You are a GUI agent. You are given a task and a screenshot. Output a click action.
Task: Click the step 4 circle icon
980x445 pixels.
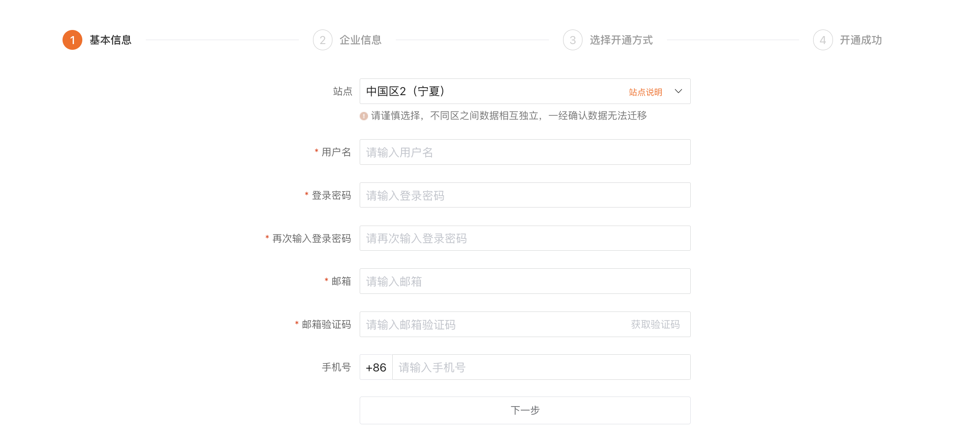point(823,40)
